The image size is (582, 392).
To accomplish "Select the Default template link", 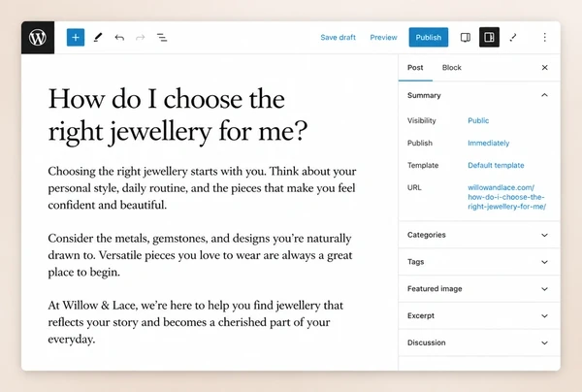I will tap(496, 165).
